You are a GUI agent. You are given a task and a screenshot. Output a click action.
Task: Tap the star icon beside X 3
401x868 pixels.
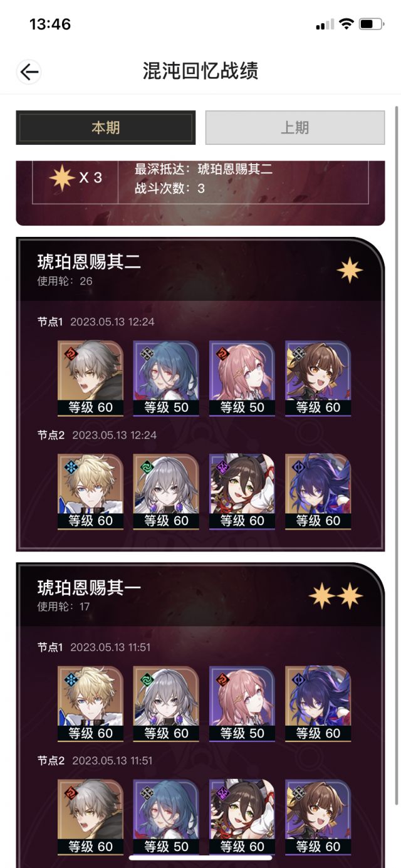(x=62, y=178)
